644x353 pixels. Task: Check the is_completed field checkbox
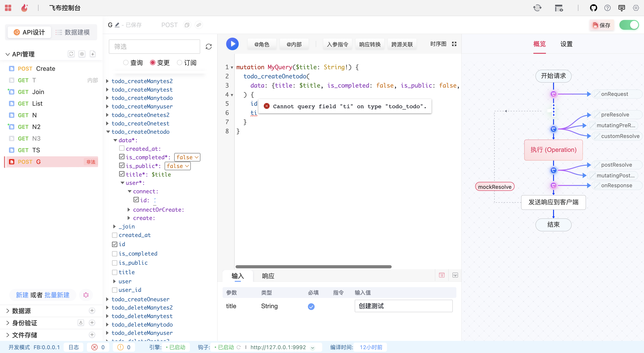114,254
